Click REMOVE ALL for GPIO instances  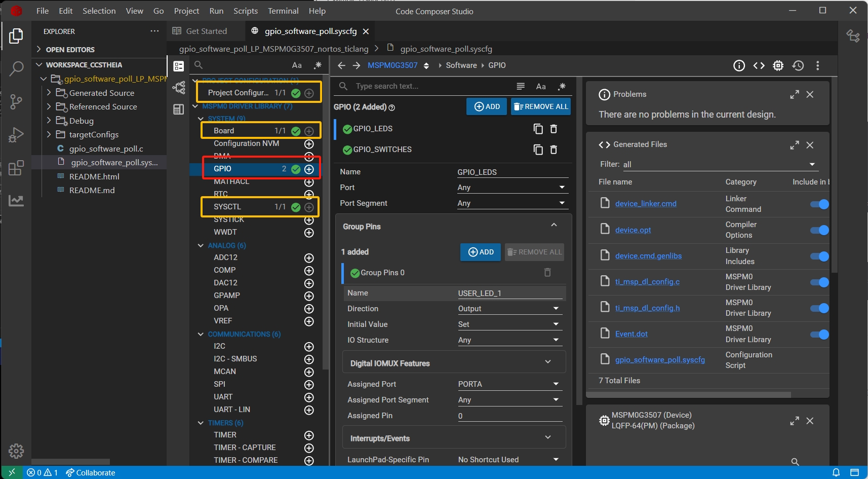click(x=541, y=106)
